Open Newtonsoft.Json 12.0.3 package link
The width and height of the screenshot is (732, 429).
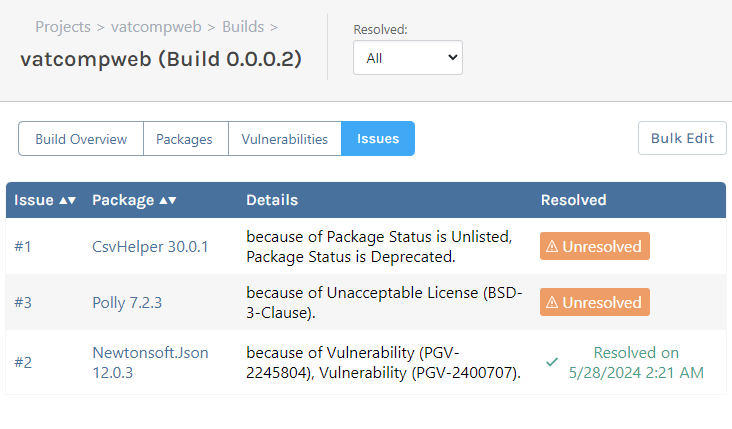tap(150, 362)
